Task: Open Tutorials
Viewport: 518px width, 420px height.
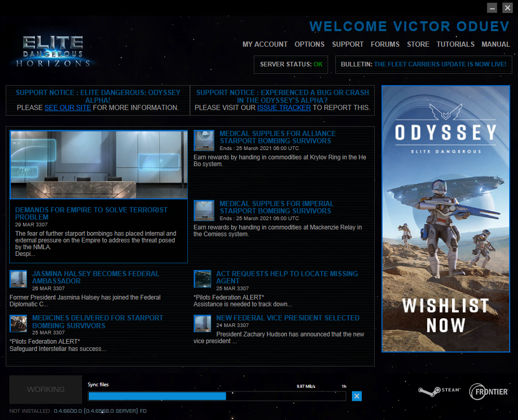Action: click(455, 44)
